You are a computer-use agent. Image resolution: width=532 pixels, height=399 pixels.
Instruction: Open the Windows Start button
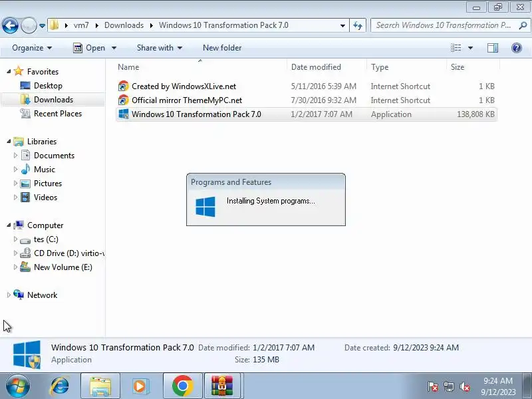pos(17,386)
